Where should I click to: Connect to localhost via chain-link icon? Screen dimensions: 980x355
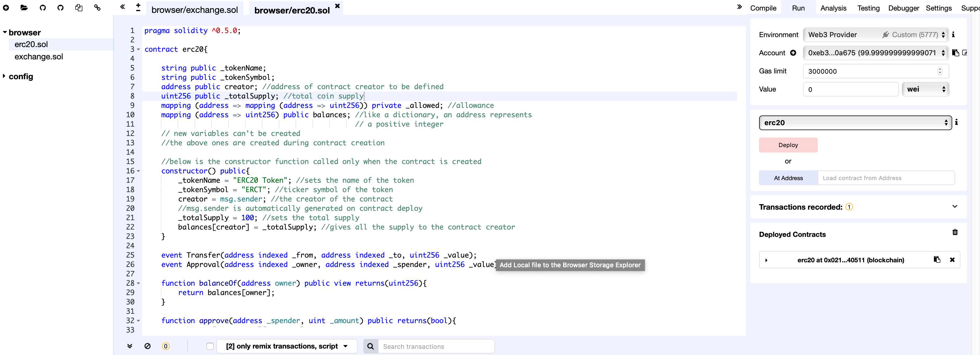pyautogui.click(x=97, y=8)
